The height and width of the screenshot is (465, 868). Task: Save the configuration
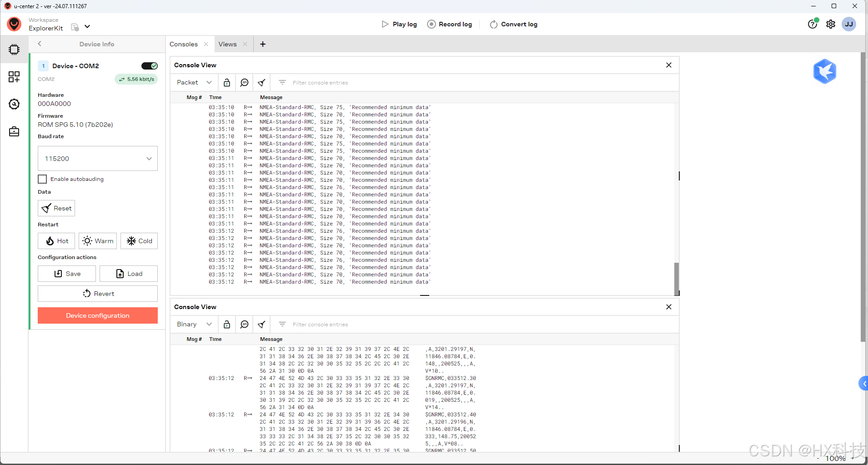pos(67,274)
